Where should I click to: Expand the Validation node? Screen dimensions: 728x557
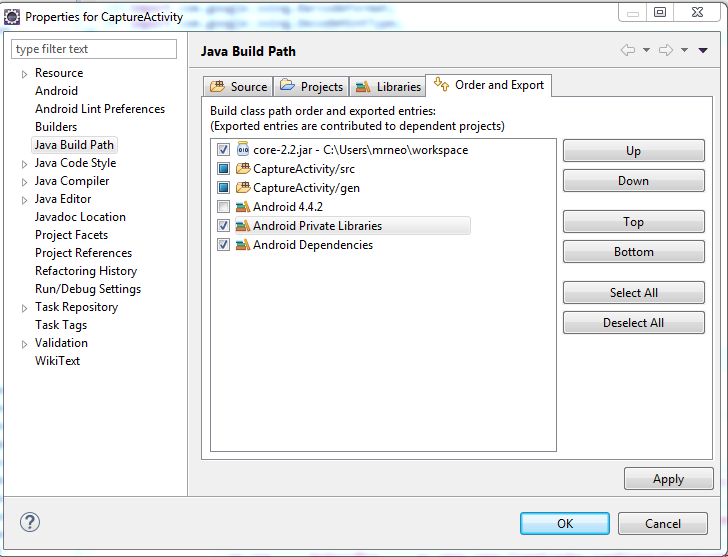tap(24, 344)
